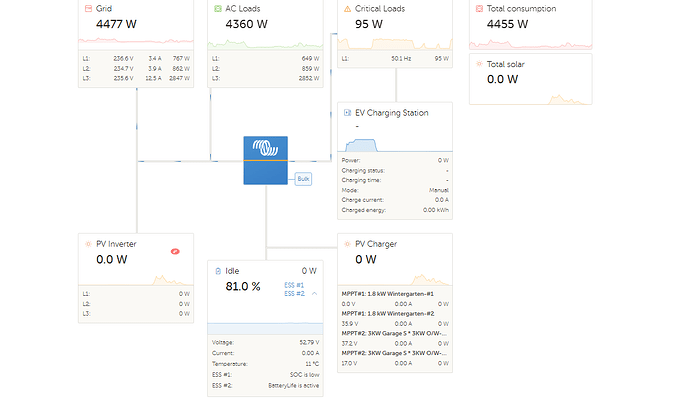The width and height of the screenshot is (690, 400).
Task: Click the battery Idle icon
Action: 218,271
